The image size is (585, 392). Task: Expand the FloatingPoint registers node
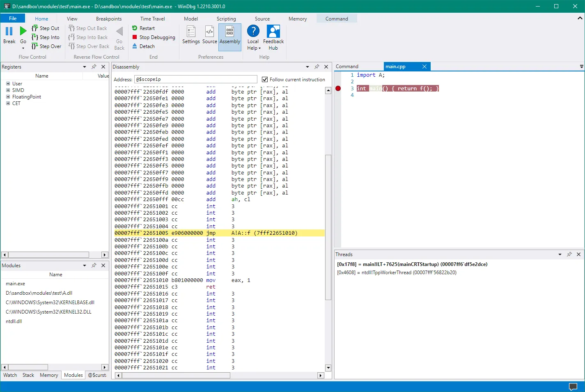tap(8, 96)
